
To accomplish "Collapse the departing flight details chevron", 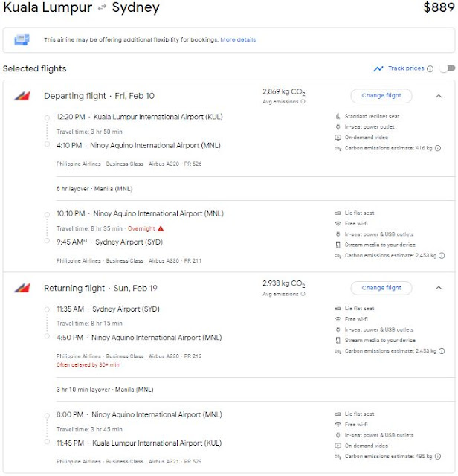I will pyautogui.click(x=439, y=96).
